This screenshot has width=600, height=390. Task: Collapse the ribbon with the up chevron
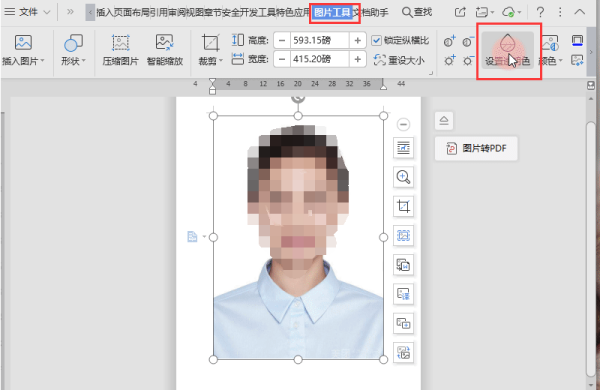pyautogui.click(x=580, y=12)
